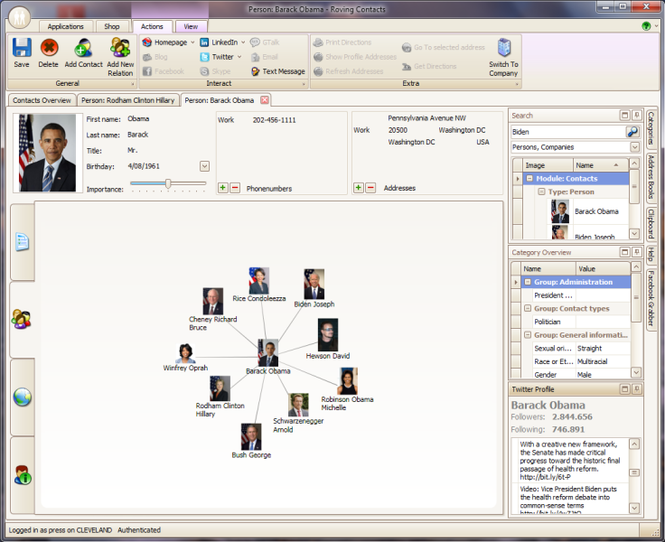Image resolution: width=665 pixels, height=542 pixels.
Task: Switch to the View ribbon tab
Action: click(191, 26)
